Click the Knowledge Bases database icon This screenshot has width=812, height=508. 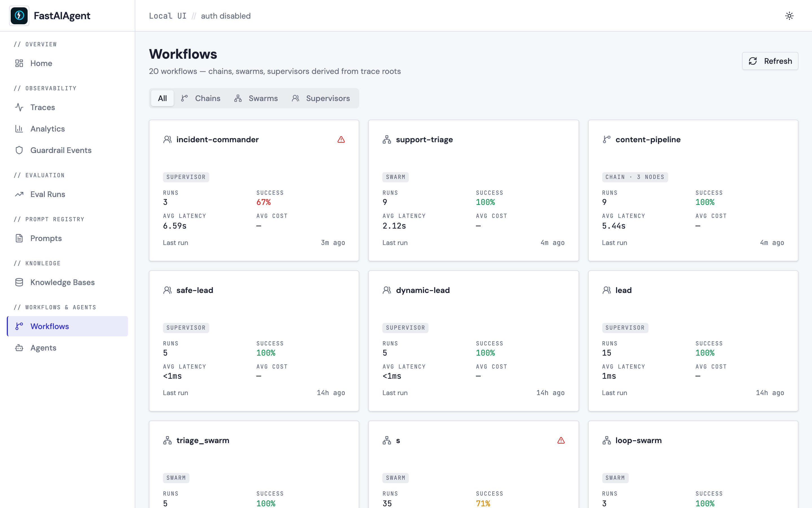click(x=19, y=282)
